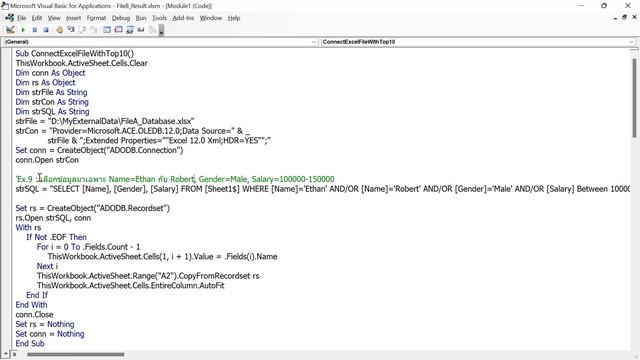Image resolution: width=640 pixels, height=360 pixels.
Task: Open the Locals Window from the toolbar
Action: tap(107, 30)
